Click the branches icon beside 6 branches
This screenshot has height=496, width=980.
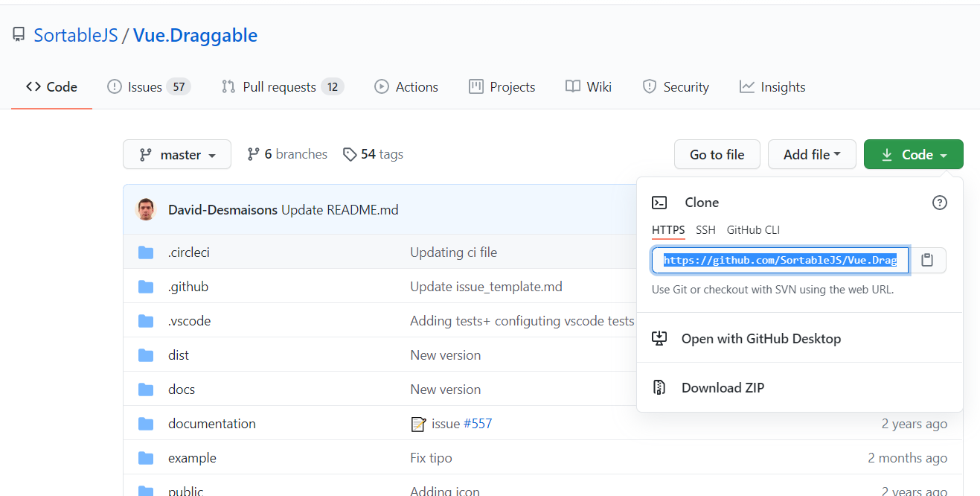(x=254, y=154)
